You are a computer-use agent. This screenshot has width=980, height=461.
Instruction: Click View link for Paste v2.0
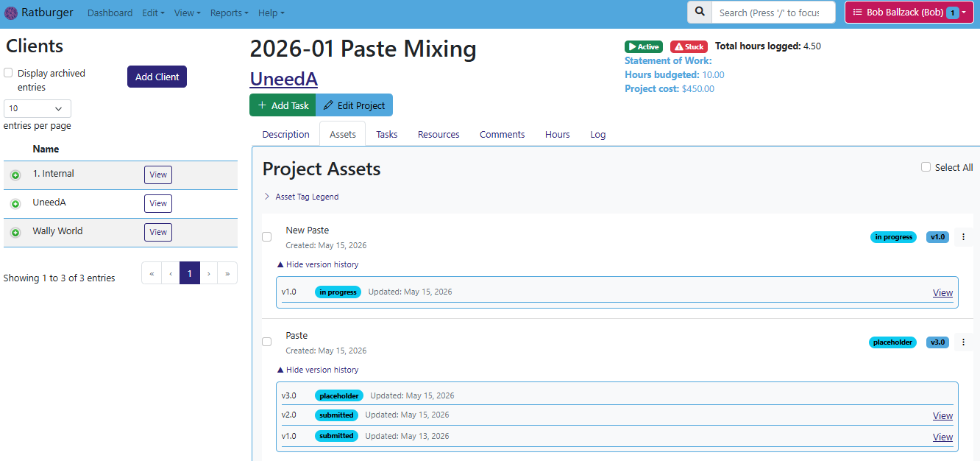(942, 415)
